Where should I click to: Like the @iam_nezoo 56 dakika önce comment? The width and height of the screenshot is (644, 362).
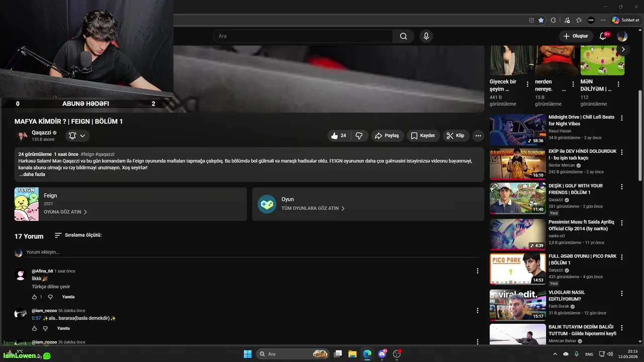tap(35, 328)
